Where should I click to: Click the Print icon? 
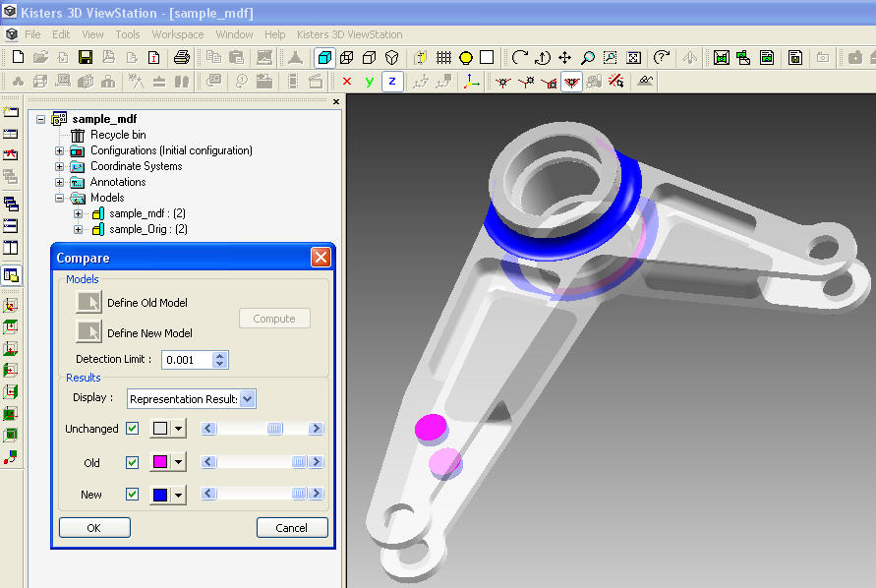pos(182,57)
